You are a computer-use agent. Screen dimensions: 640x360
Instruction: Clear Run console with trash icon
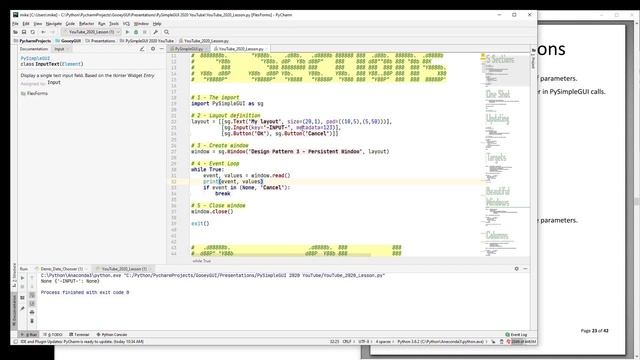[32, 321]
